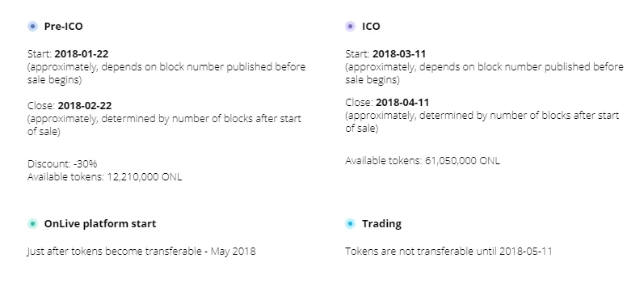Click Available tokens 12,210,000 ONL text
This screenshot has width=644, height=292.
point(105,177)
